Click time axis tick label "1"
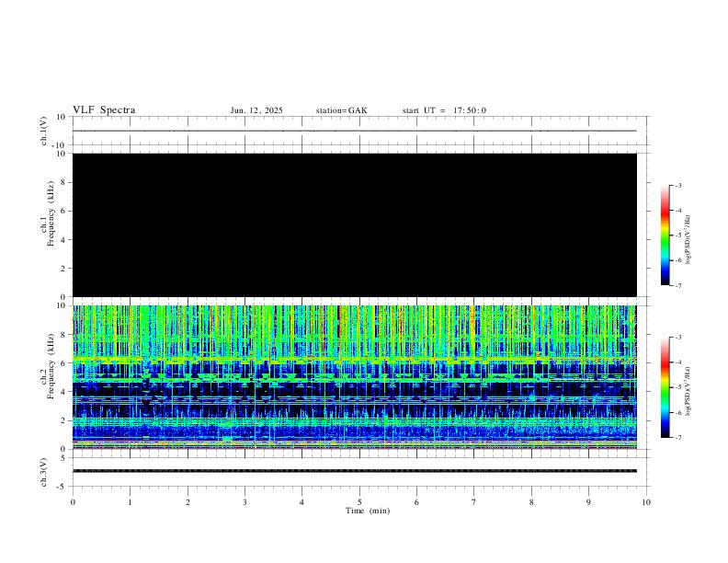Viewport: 728px width, 563px height. [x=130, y=502]
